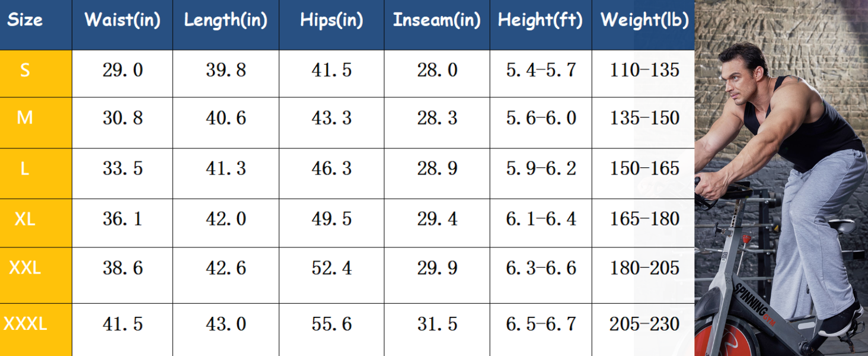868x356 pixels.
Task: Select the 41.3 length cell for L
Action: [226, 169]
